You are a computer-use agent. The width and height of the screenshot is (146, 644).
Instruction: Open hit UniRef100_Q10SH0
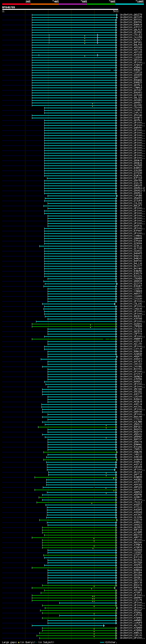click(x=131, y=105)
